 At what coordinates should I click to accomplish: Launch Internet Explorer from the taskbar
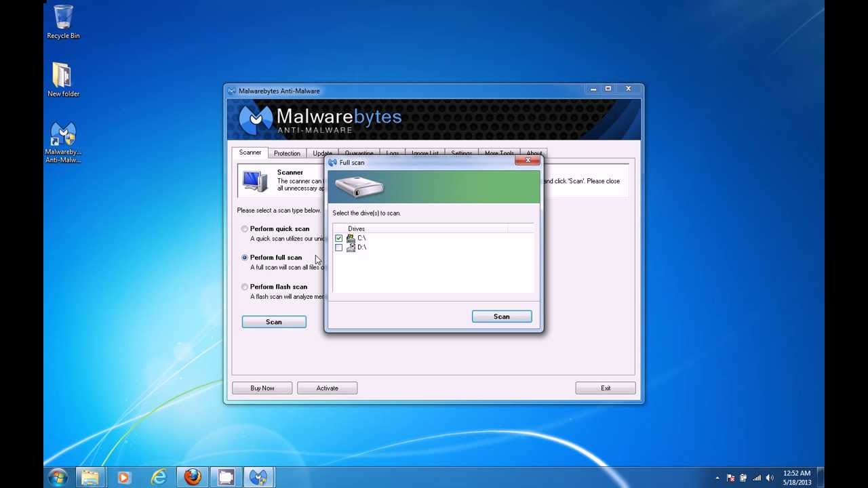pyautogui.click(x=158, y=477)
